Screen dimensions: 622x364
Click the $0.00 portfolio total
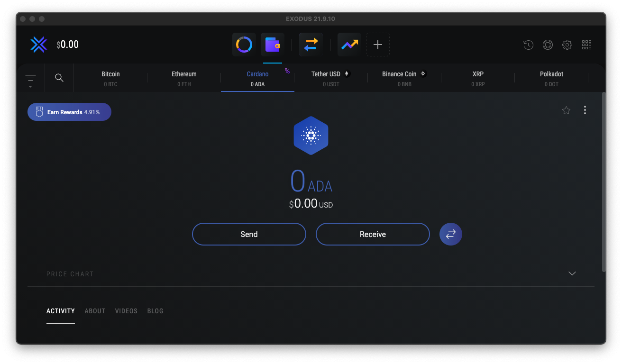click(67, 45)
